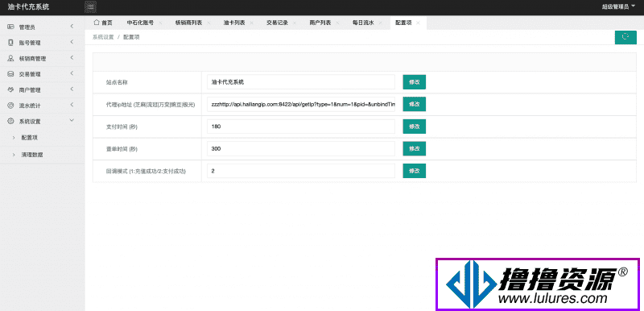Expand the 管理员 menu chevron
The image size is (644, 311).
click(x=72, y=27)
